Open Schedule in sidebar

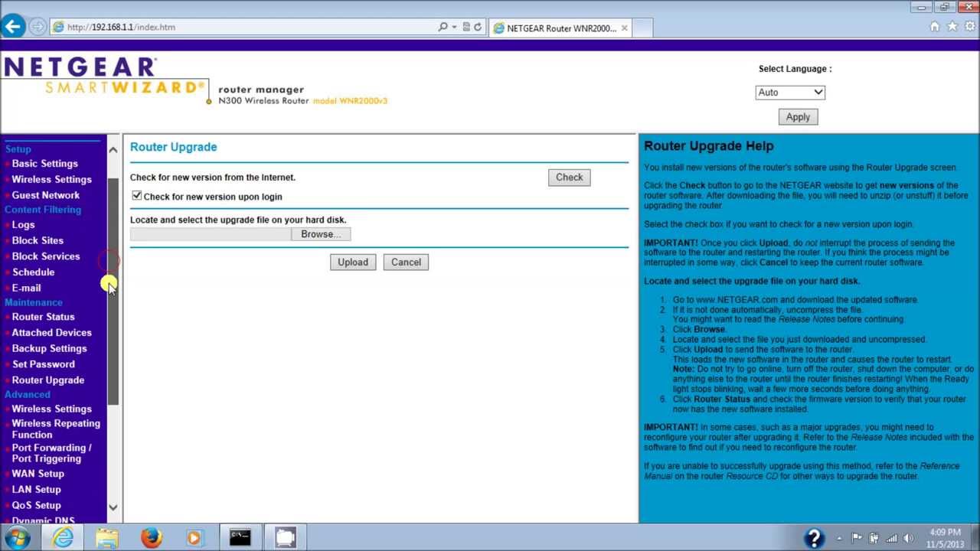pos(33,272)
